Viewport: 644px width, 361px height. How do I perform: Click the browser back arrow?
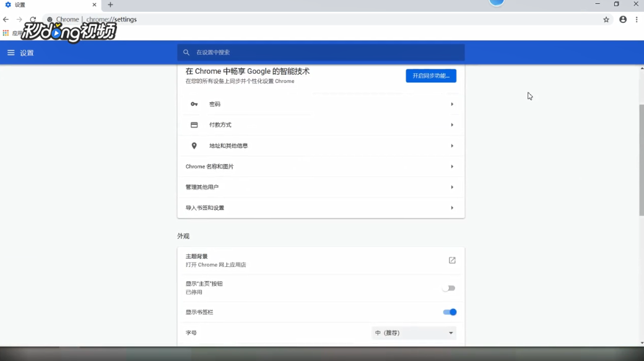(6, 19)
